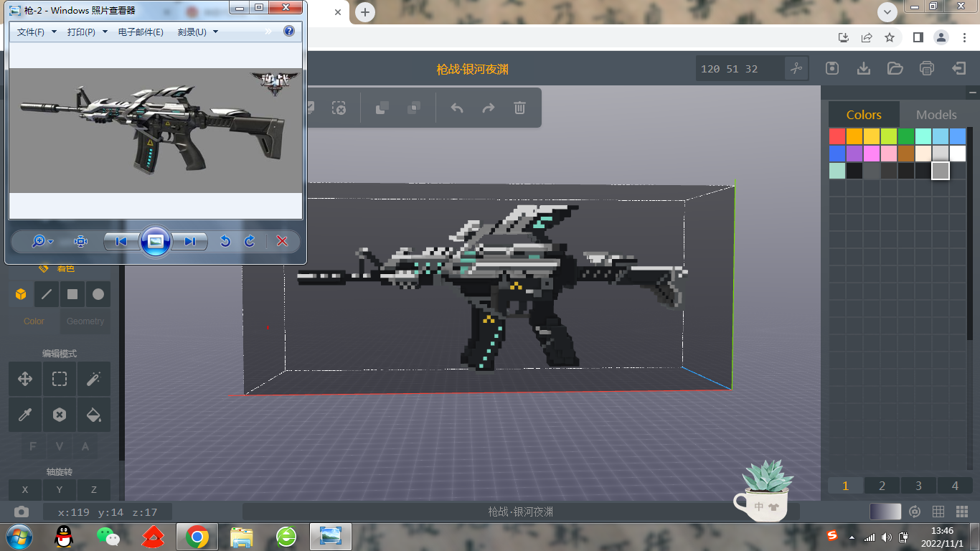This screenshot has height=551, width=980.
Task: Expand the toolbar overflow chevron in Photo Viewer
Action: 268,32
